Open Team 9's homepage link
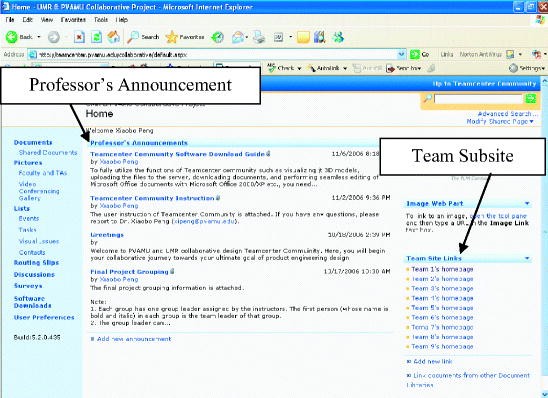This screenshot has height=398, width=548. [x=442, y=346]
